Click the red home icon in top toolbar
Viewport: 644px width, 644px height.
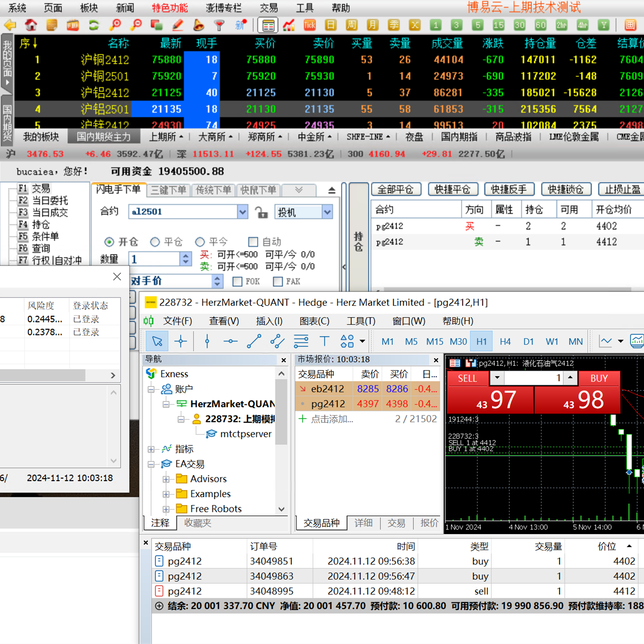31,24
